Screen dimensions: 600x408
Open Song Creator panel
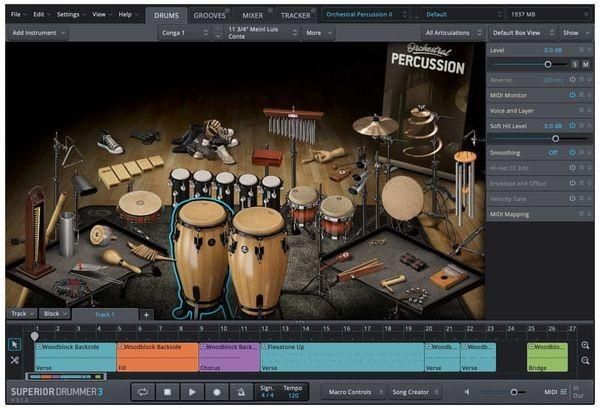pyautogui.click(x=414, y=392)
